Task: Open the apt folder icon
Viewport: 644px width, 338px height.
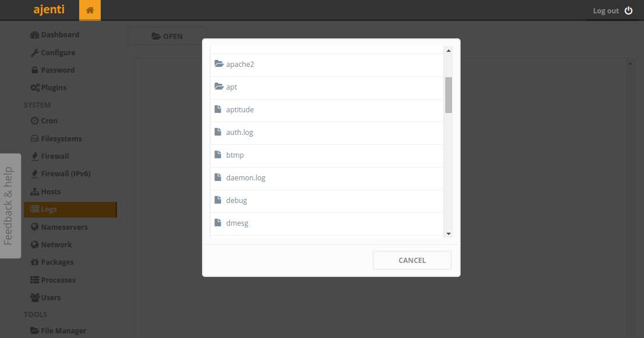Action: (x=219, y=87)
